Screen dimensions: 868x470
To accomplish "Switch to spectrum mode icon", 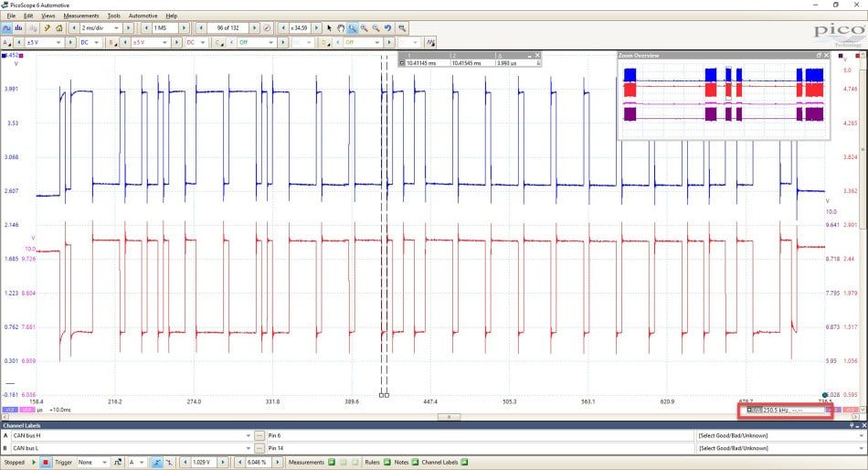I will click(19, 27).
